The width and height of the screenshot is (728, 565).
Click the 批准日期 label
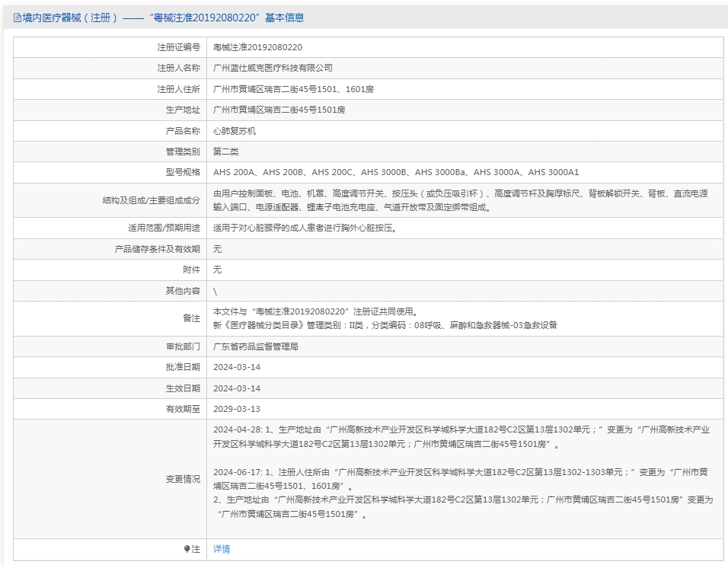183,367
